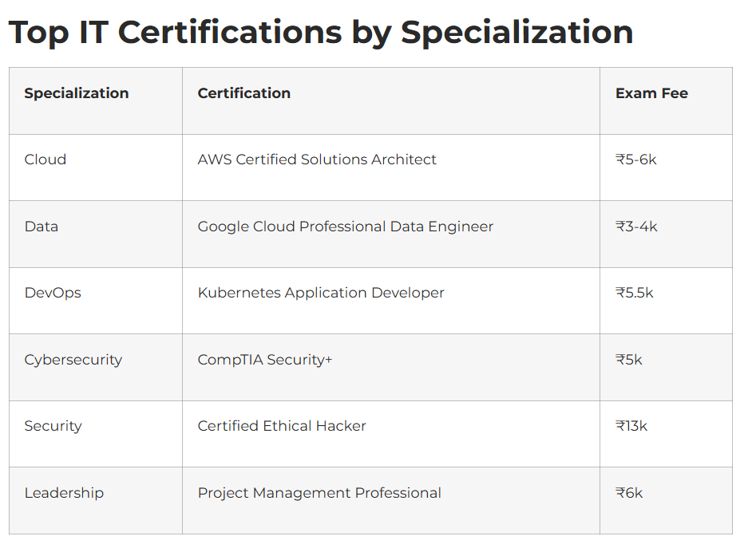Select the Leadership specialization cell
The image size is (756, 544).
[x=64, y=493]
